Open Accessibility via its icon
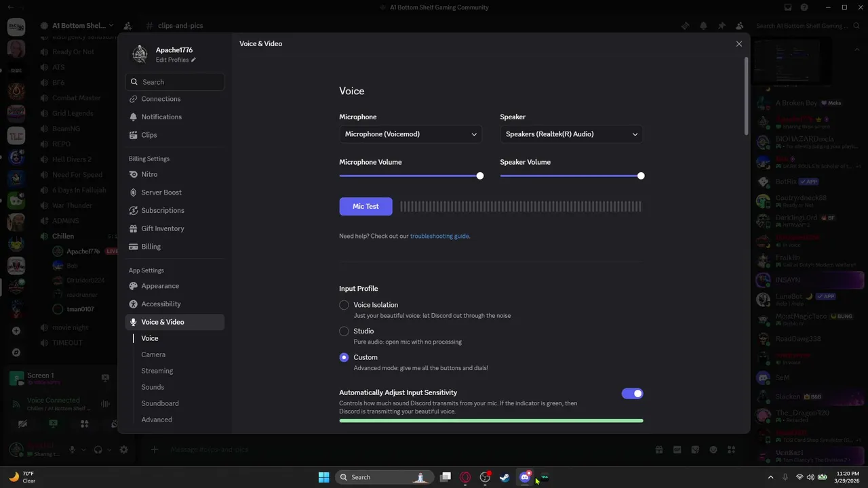 pos(134,304)
